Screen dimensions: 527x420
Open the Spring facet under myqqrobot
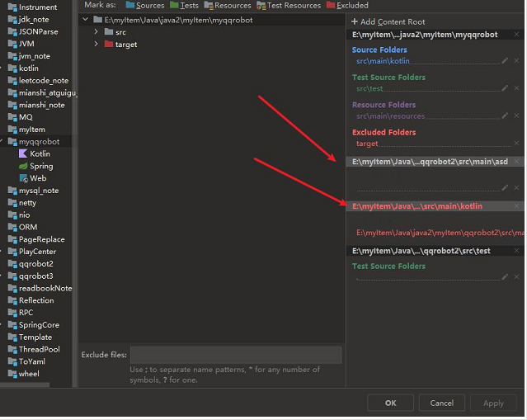click(36, 166)
